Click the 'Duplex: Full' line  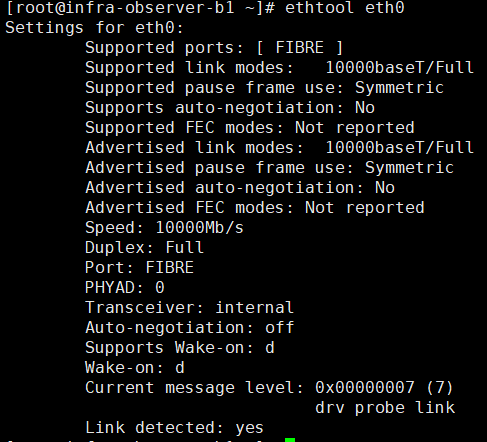[x=144, y=248]
